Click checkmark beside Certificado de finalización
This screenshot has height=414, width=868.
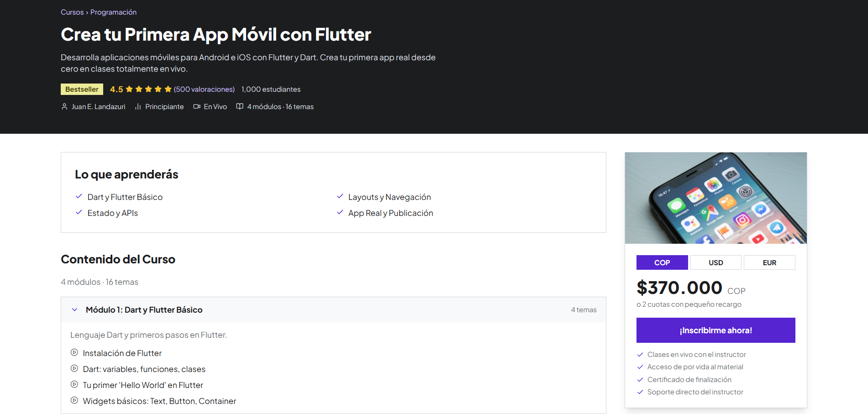coord(640,380)
